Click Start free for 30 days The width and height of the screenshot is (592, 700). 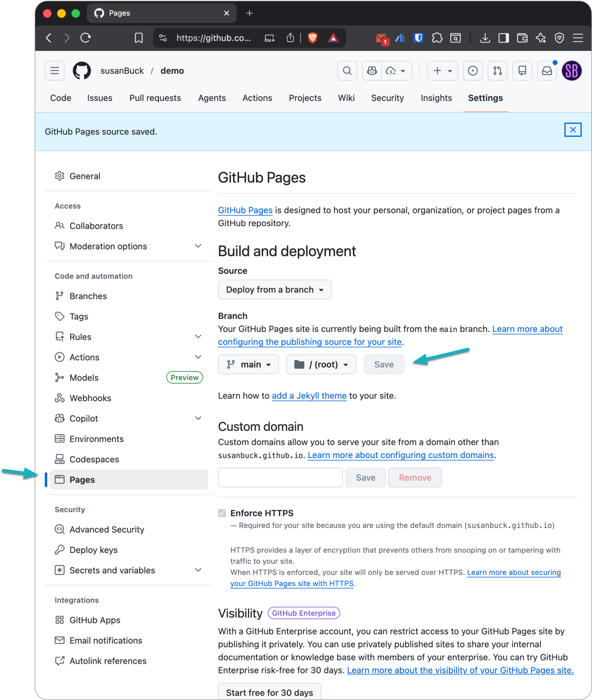(269, 692)
